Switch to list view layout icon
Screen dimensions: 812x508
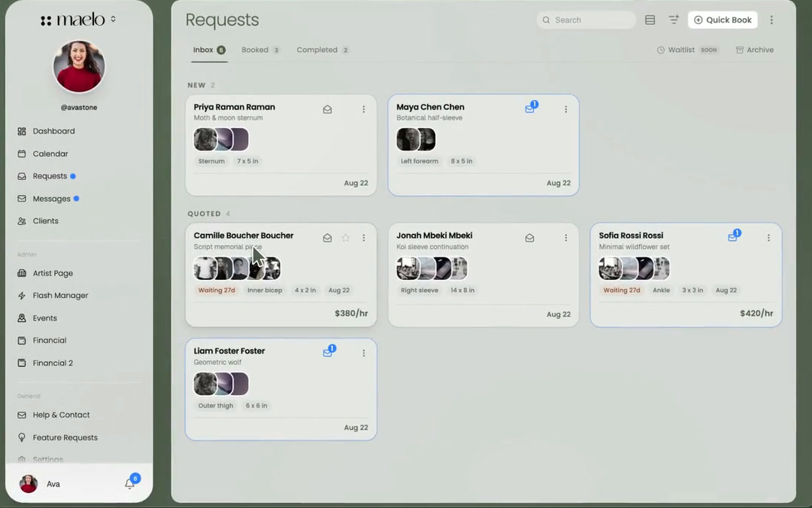(650, 20)
